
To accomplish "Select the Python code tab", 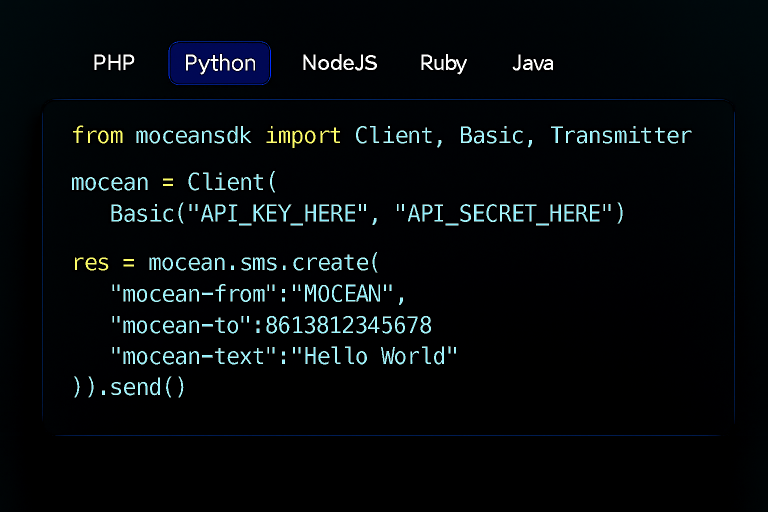I will 220,63.
